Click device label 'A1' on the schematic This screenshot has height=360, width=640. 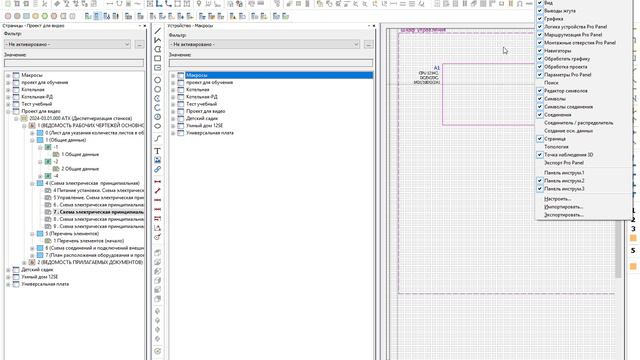point(436,68)
